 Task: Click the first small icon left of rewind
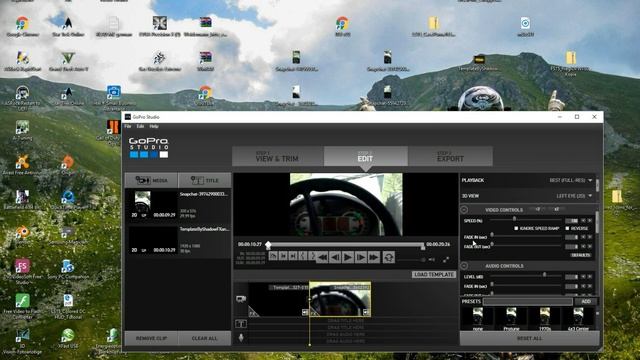tap(273, 256)
